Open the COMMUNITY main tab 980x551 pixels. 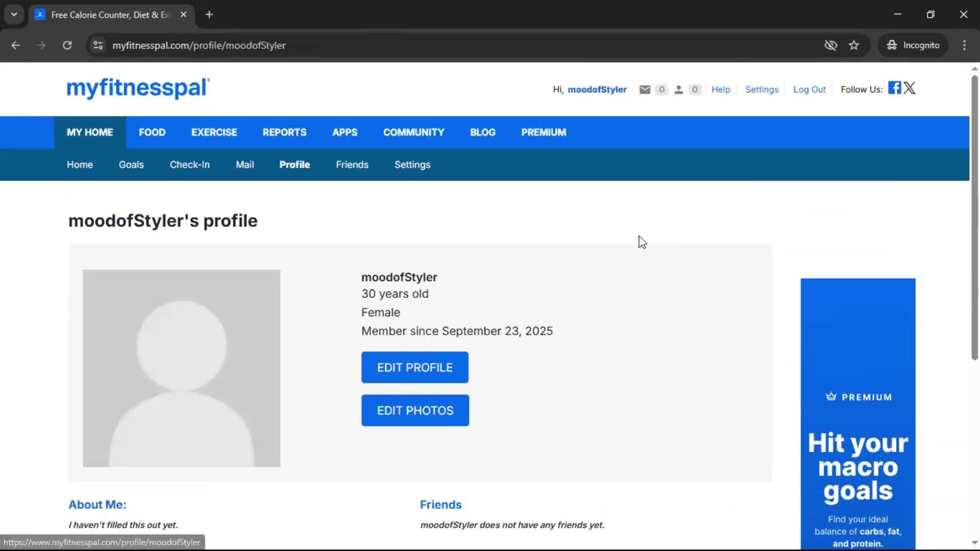[x=413, y=133]
